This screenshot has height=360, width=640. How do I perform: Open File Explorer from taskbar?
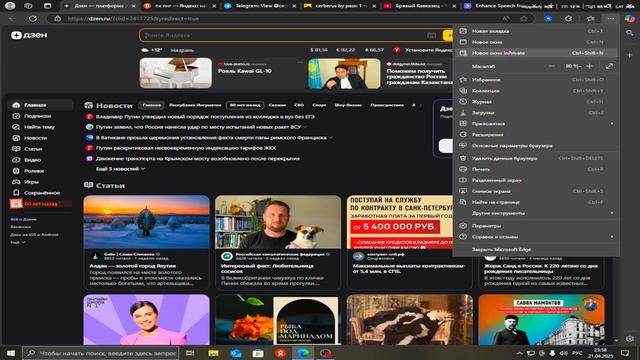tap(213, 353)
